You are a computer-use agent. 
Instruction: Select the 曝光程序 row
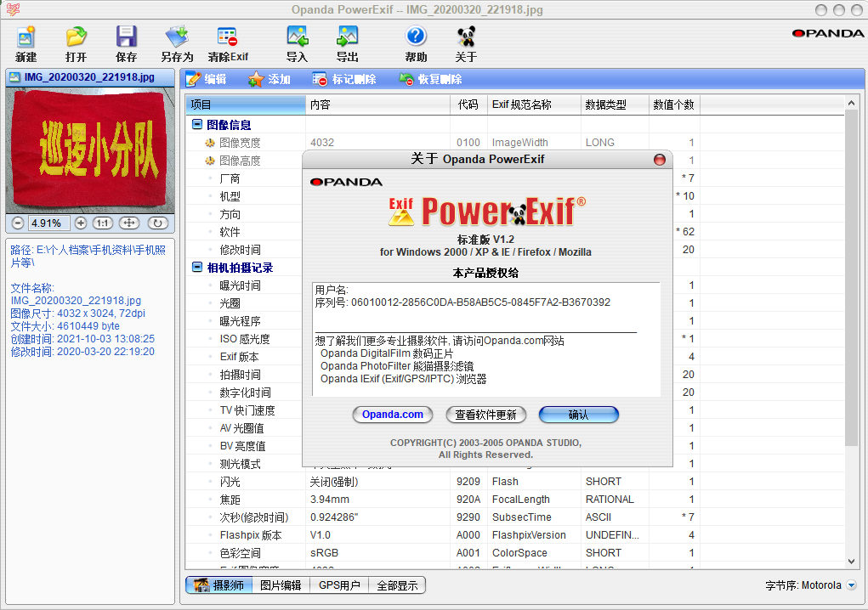(240, 321)
